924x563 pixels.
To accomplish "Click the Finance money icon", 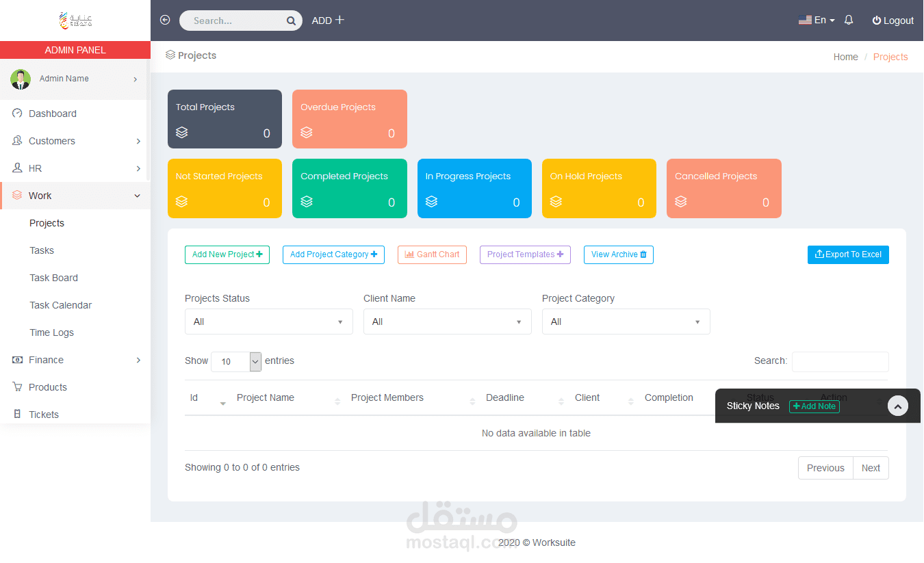I will click(x=17, y=360).
